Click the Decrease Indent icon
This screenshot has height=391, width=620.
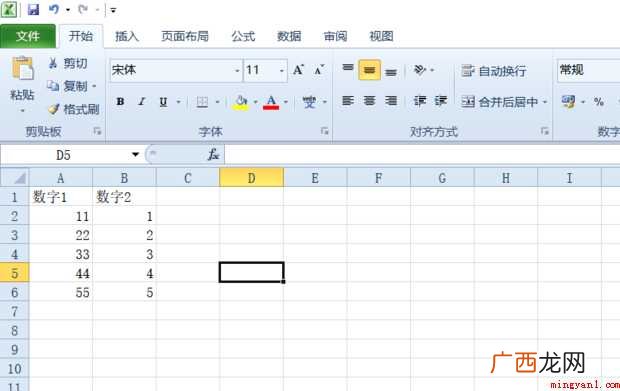pos(420,101)
